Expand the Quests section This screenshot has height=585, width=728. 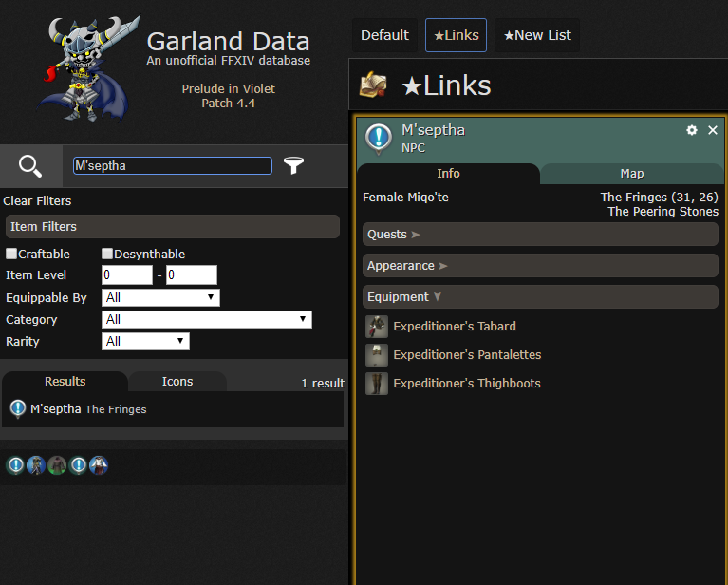click(540, 235)
